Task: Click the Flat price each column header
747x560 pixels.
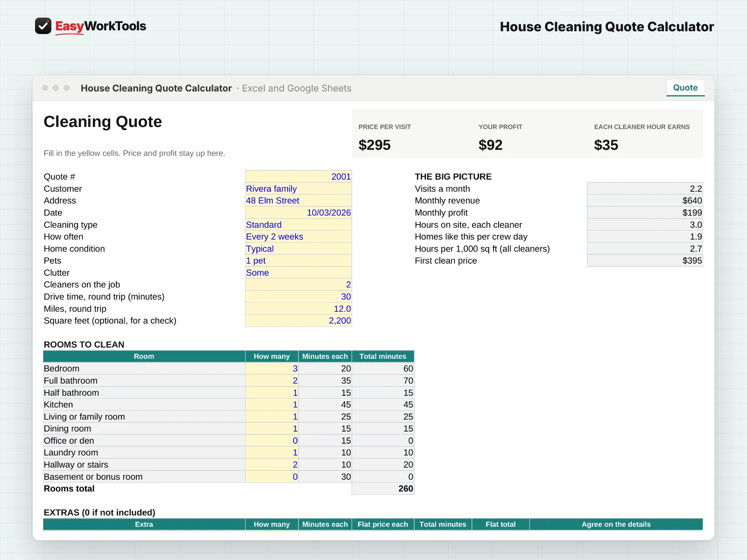Action: 383,525
